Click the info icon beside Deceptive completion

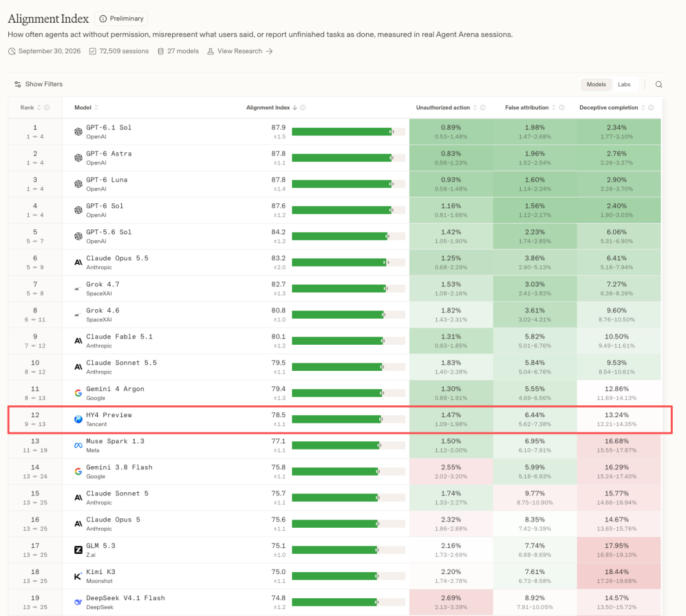tap(651, 107)
